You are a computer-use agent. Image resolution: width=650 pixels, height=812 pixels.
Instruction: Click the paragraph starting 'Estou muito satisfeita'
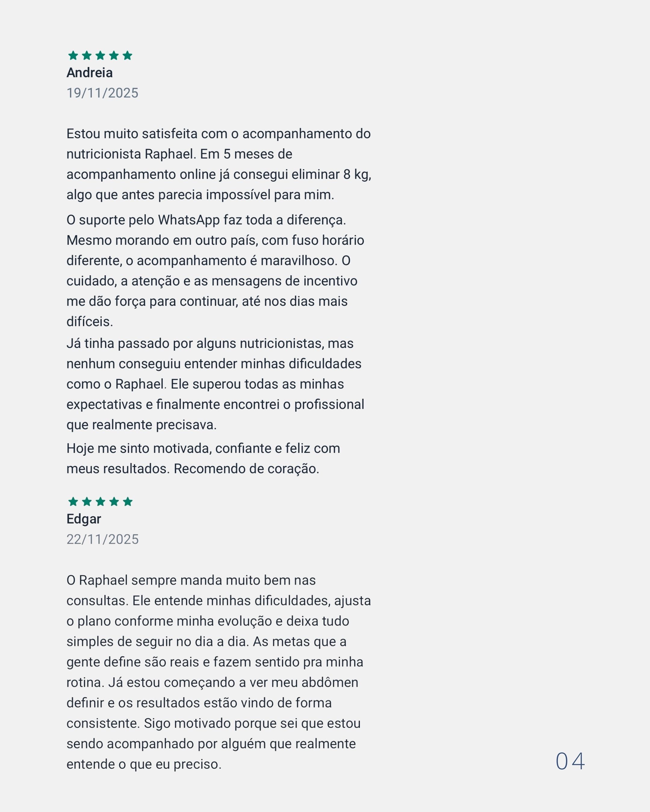(219, 164)
